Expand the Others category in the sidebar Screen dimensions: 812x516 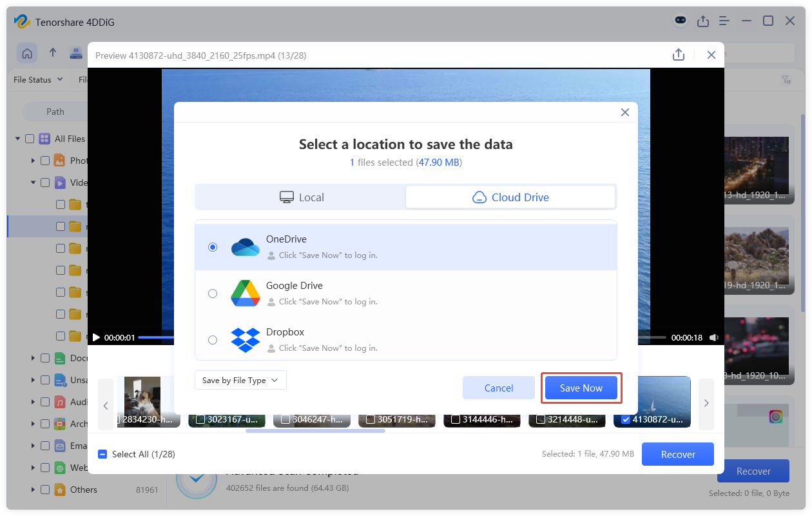coord(32,490)
